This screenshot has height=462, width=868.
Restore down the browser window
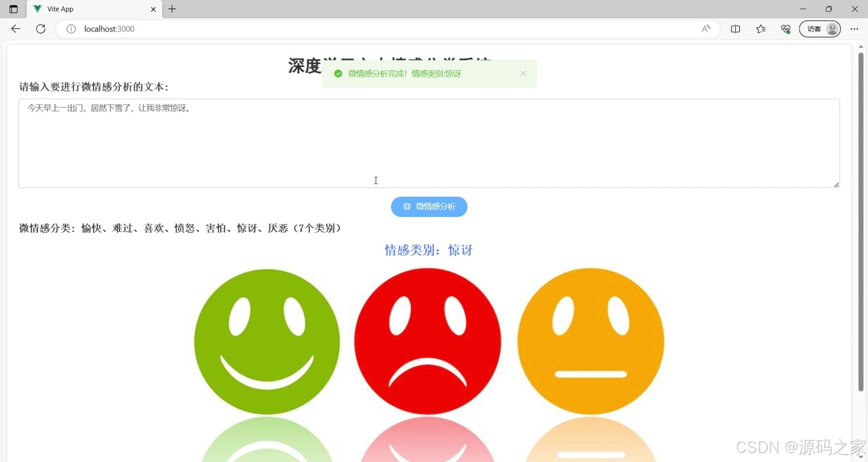pos(829,9)
